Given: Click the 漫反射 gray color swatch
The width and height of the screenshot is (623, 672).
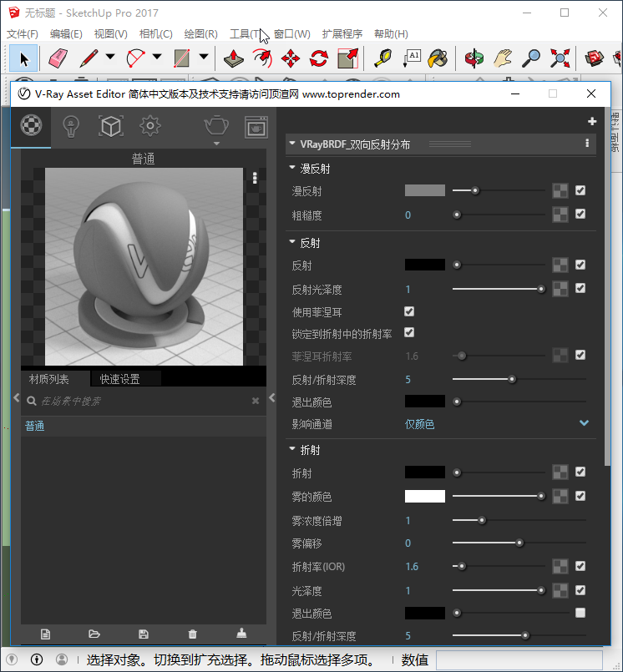Looking at the screenshot, I should (425, 190).
